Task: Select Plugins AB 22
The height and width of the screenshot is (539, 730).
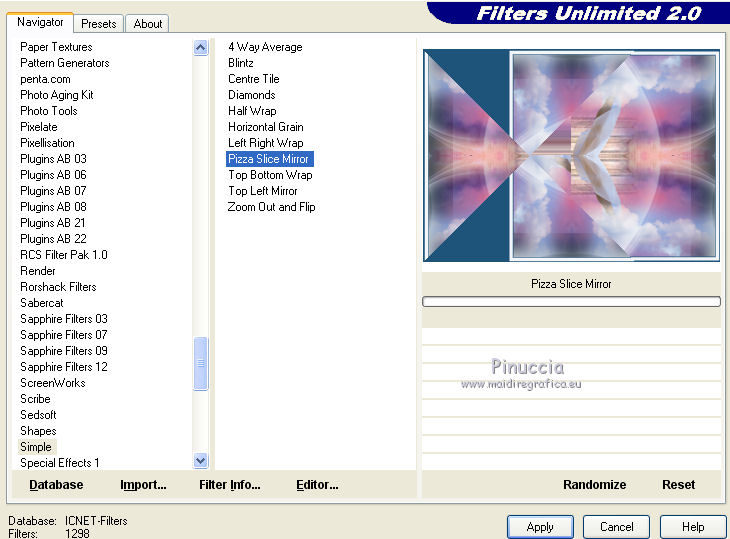Action: tap(53, 239)
